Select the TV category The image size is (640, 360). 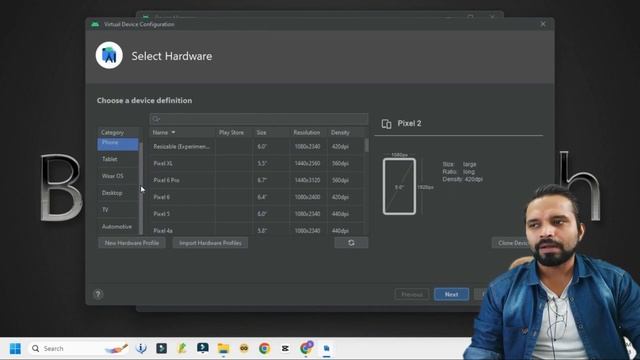tap(118, 209)
